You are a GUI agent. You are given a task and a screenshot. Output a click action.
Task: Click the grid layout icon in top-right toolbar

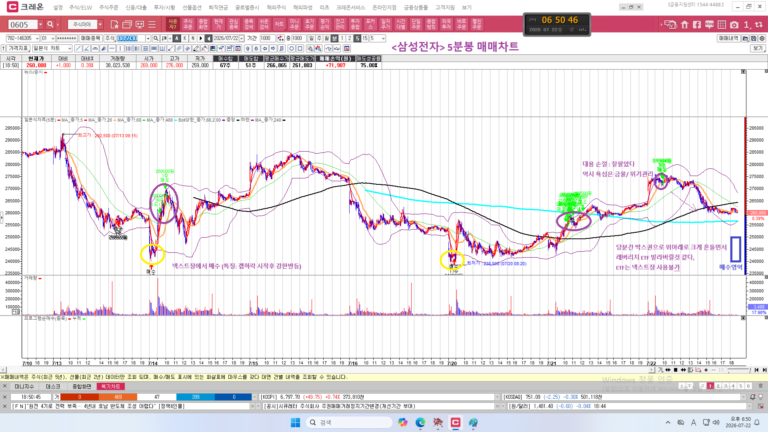[x=721, y=24]
